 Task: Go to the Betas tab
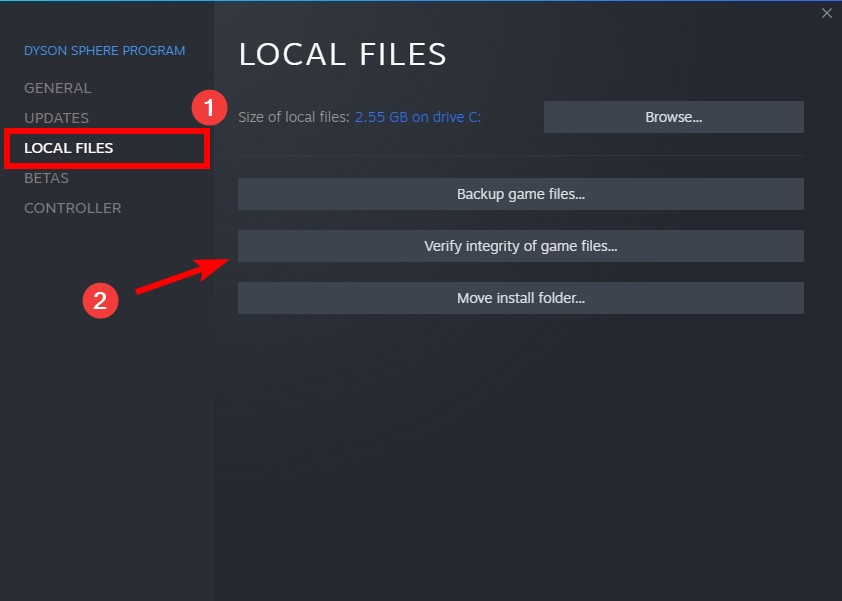pyautogui.click(x=46, y=178)
